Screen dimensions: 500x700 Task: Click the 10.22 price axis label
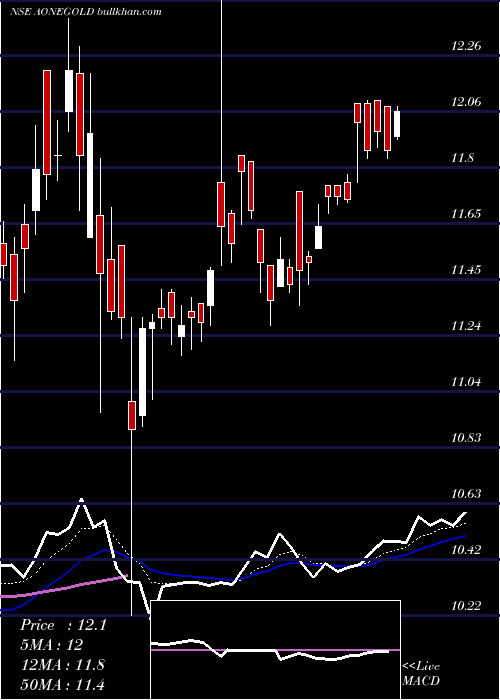[467, 606]
